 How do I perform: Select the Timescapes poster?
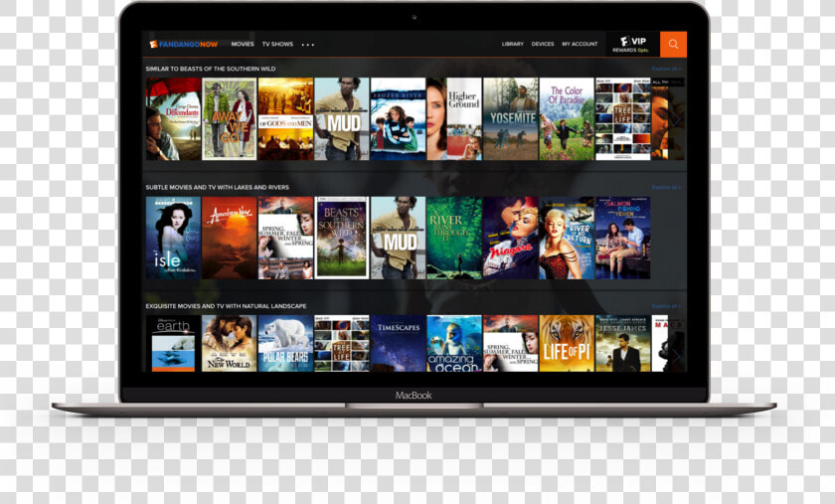click(398, 343)
